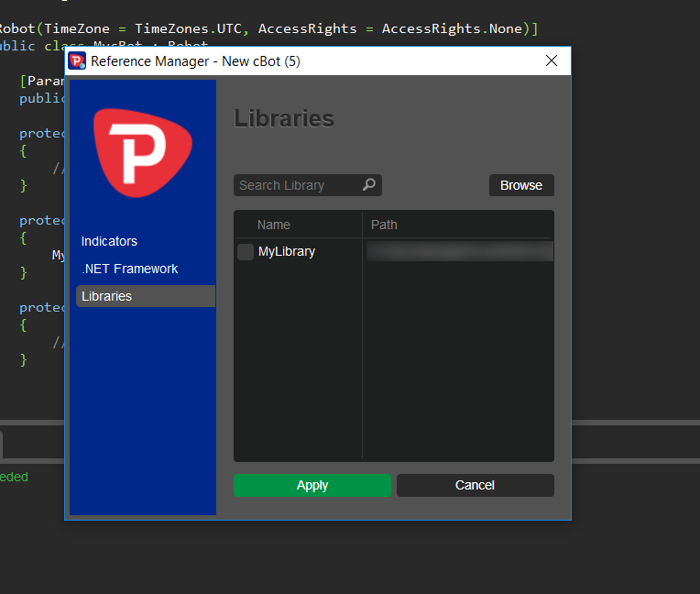Close the Reference Manager window

552,60
